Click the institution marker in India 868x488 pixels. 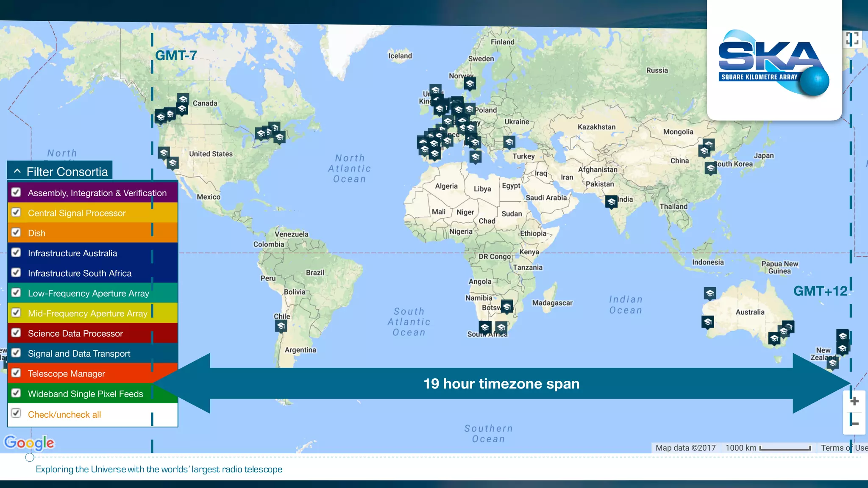tap(611, 202)
